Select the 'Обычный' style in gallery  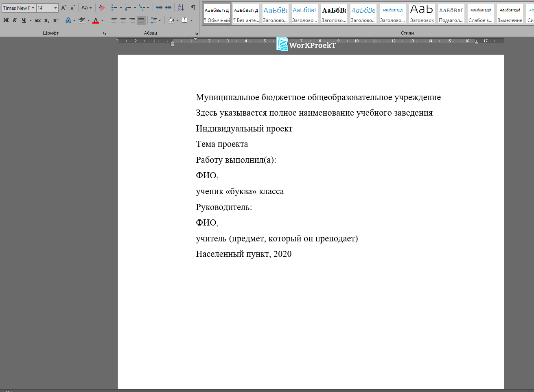(217, 13)
